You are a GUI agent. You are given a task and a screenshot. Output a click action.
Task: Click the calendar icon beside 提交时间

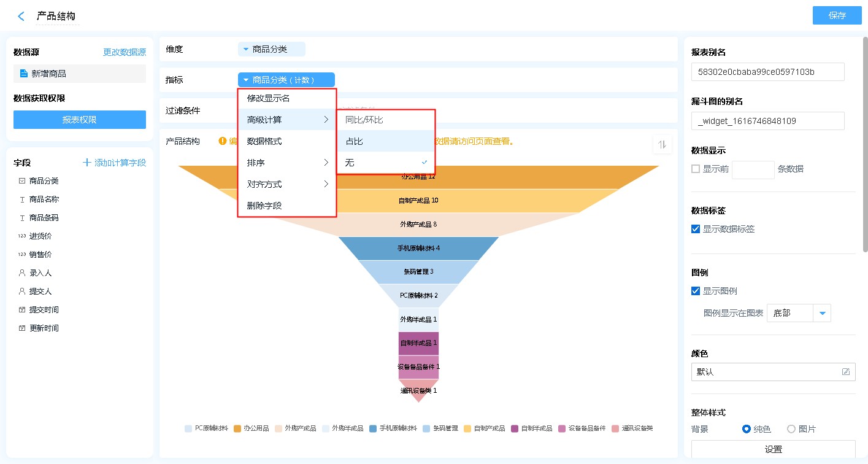(x=22, y=310)
